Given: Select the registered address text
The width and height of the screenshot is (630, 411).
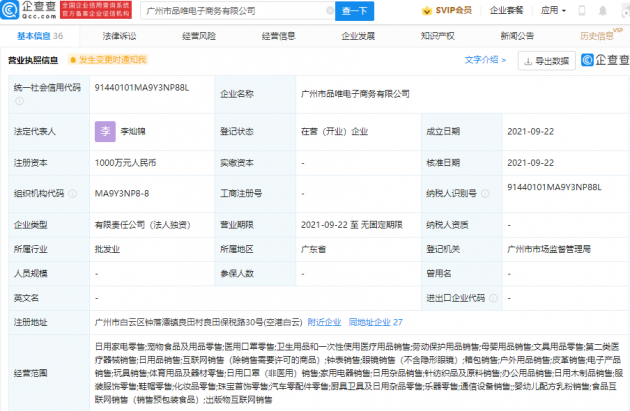Looking at the screenshot, I should 198,322.
